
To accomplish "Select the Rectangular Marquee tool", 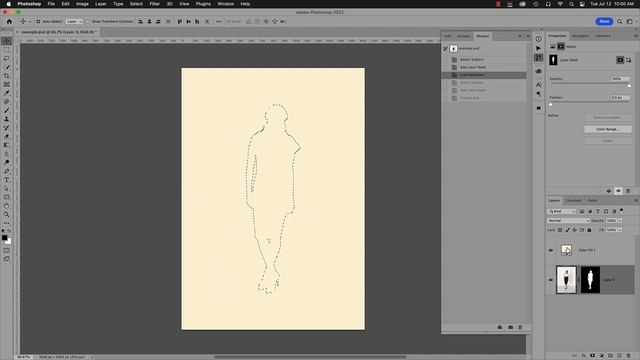I will [7, 50].
